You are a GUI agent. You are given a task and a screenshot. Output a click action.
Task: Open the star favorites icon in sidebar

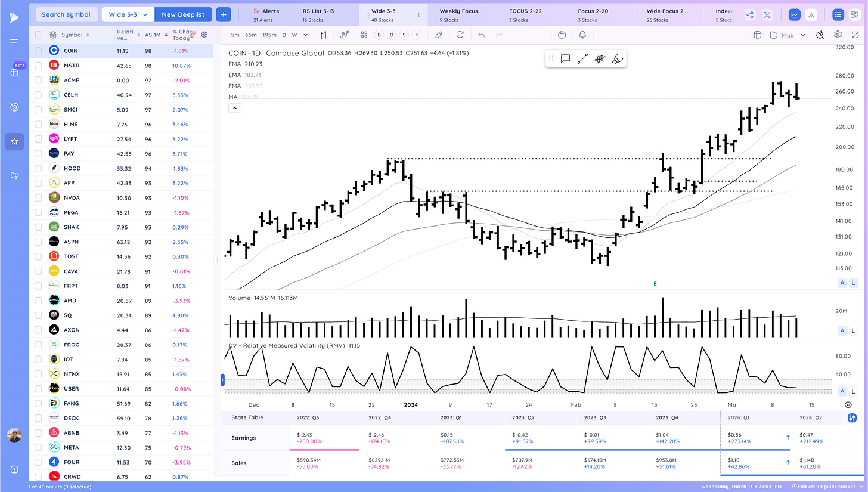pyautogui.click(x=14, y=141)
